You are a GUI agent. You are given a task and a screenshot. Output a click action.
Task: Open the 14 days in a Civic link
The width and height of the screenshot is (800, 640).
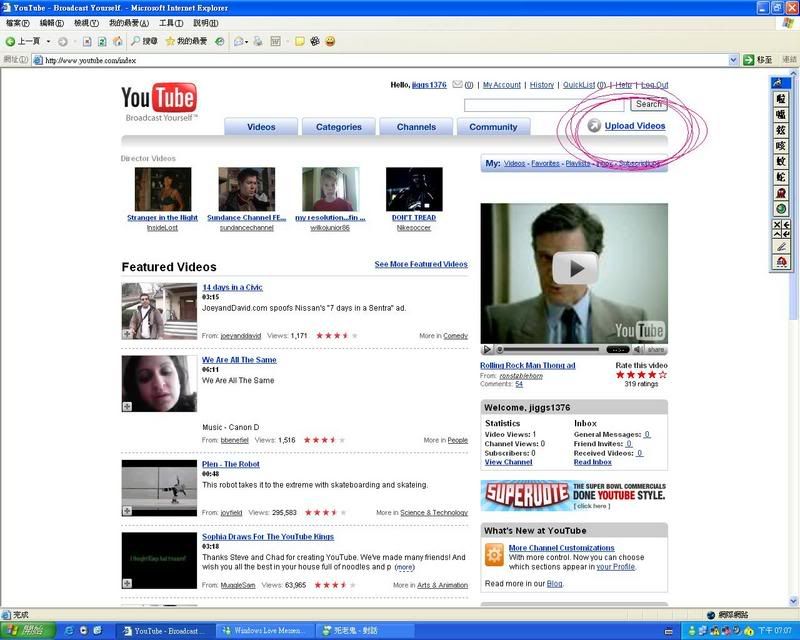tap(232, 287)
